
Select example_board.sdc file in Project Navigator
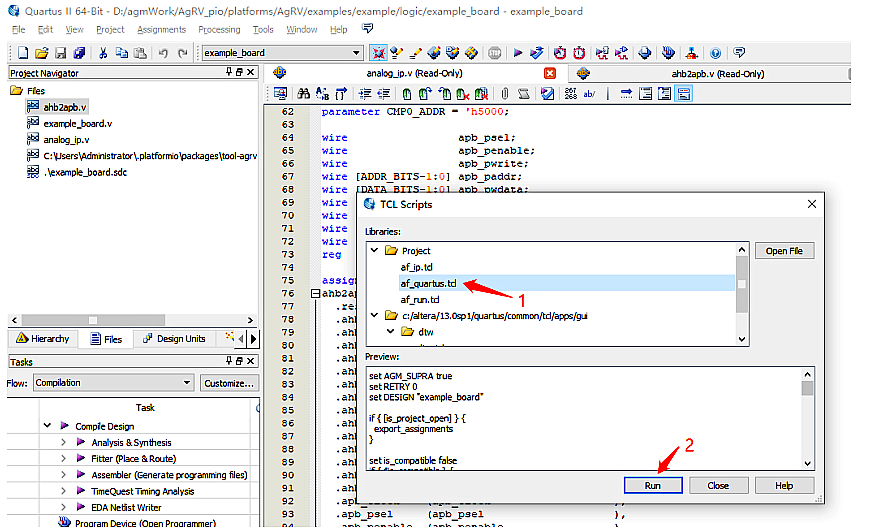point(85,172)
